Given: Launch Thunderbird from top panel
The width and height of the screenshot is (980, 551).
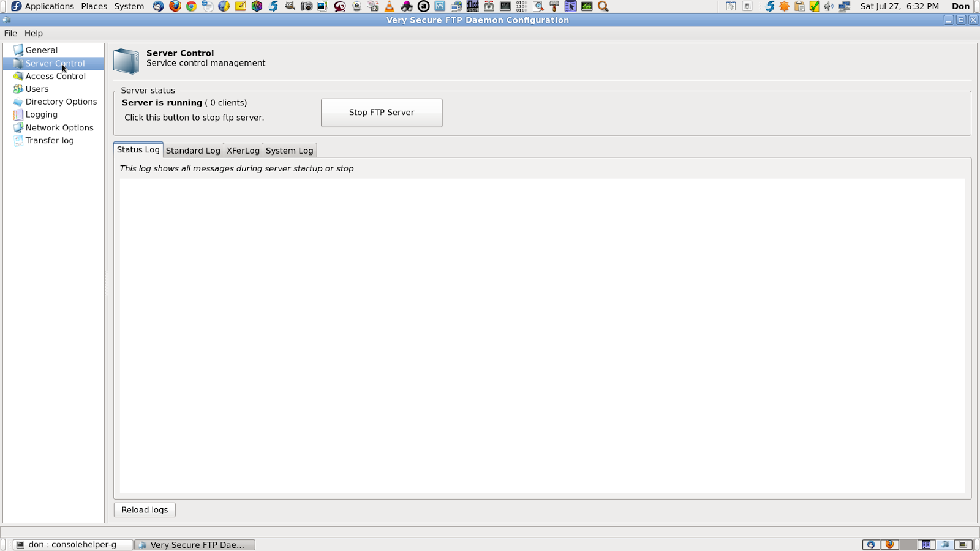Looking at the screenshot, I should click(159, 6).
